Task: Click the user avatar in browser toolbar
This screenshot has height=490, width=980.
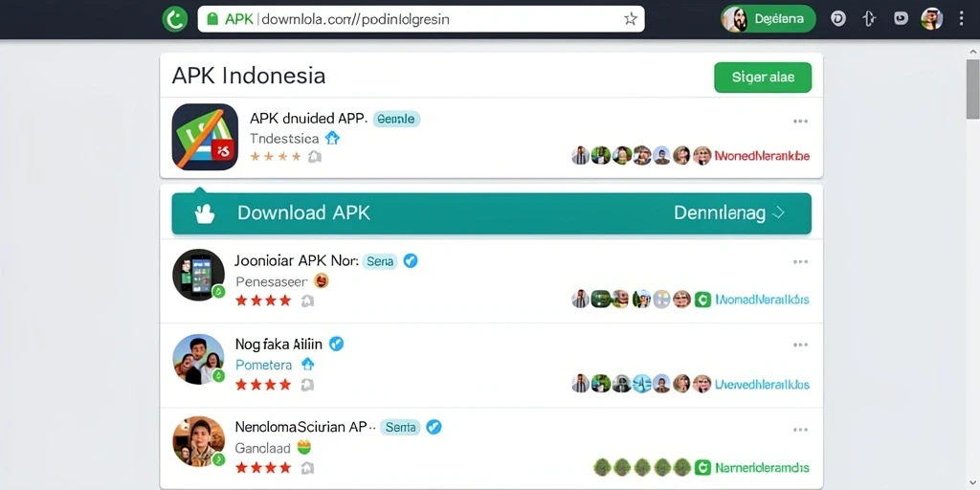Action: click(931, 19)
